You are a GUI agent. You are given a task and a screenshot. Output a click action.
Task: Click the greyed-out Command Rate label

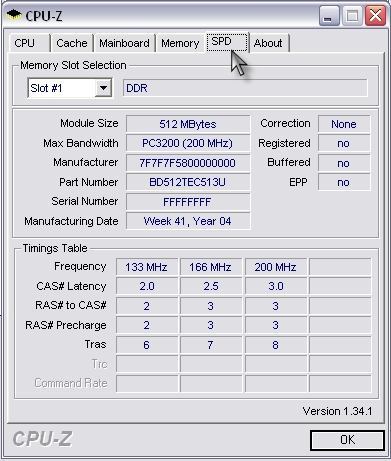(71, 383)
